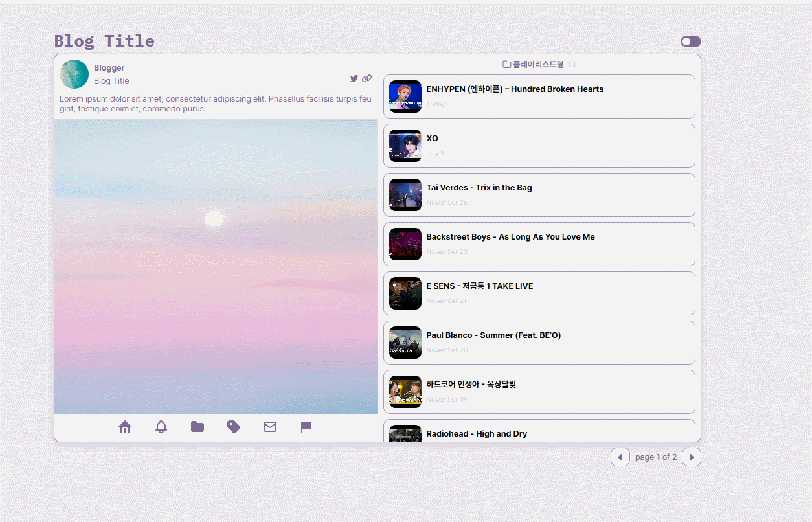The height and width of the screenshot is (522, 812).
Task: Click the Paul Blanco post thumbnail
Action: pyautogui.click(x=405, y=343)
